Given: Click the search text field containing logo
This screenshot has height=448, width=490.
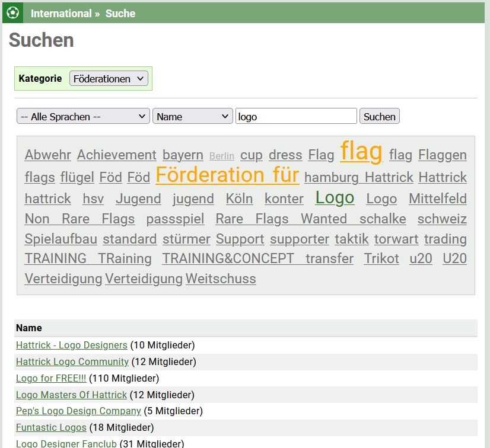Looking at the screenshot, I should [x=295, y=117].
